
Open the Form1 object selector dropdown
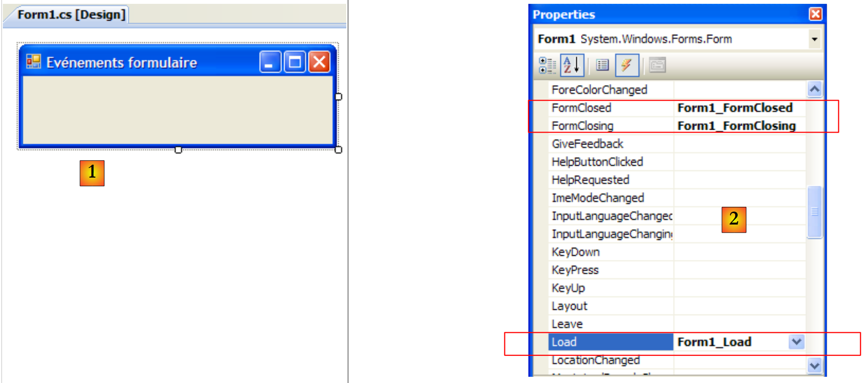tap(814, 39)
